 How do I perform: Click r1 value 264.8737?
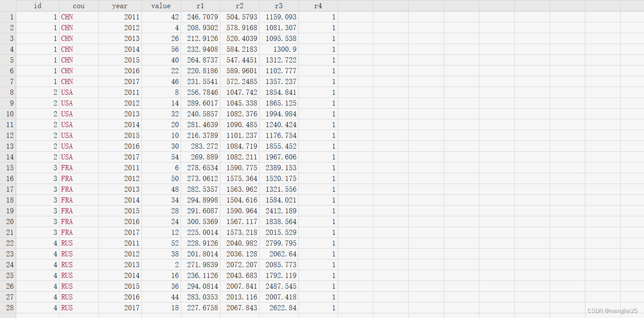coord(200,60)
